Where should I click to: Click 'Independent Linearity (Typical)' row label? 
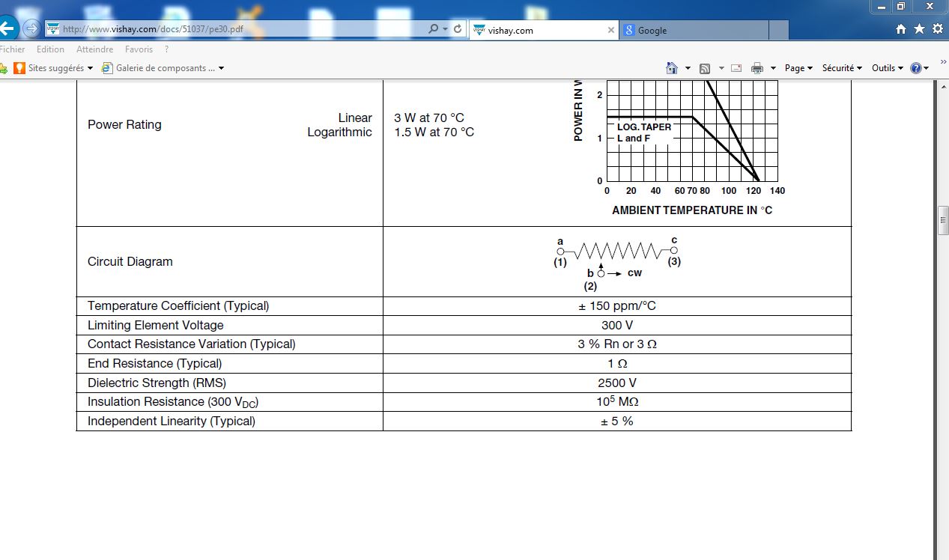click(x=172, y=421)
